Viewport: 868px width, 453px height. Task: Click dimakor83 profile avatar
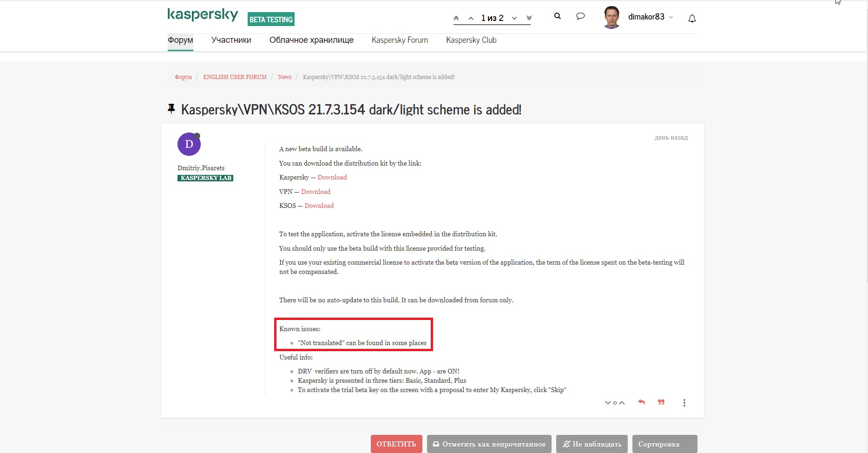pyautogui.click(x=612, y=17)
